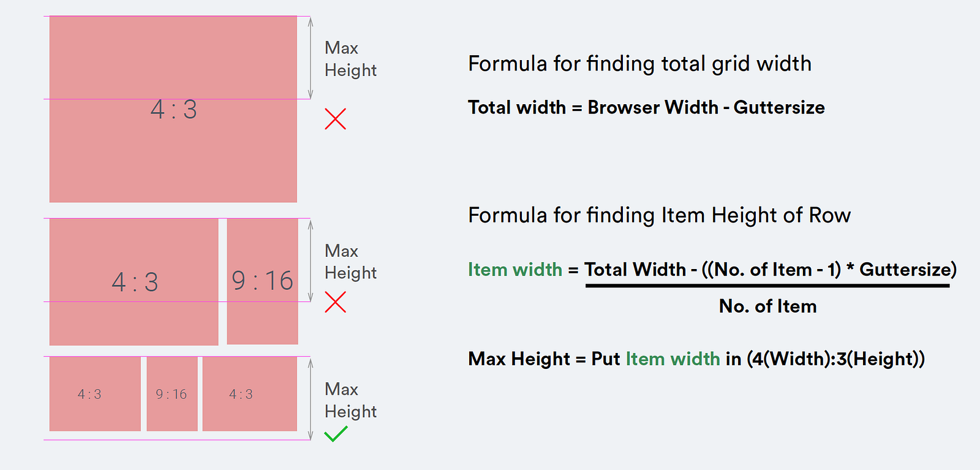The height and width of the screenshot is (470, 980).
Task: Click the green 'Item width' label before the equals sign
Action: pyautogui.click(x=515, y=270)
